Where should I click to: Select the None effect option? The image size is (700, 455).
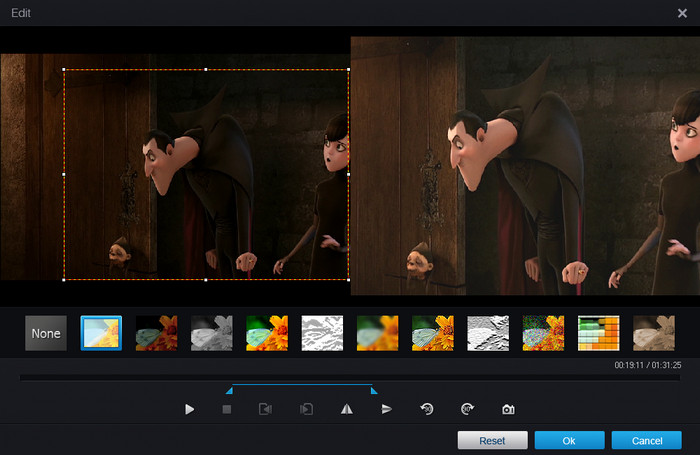tap(46, 333)
